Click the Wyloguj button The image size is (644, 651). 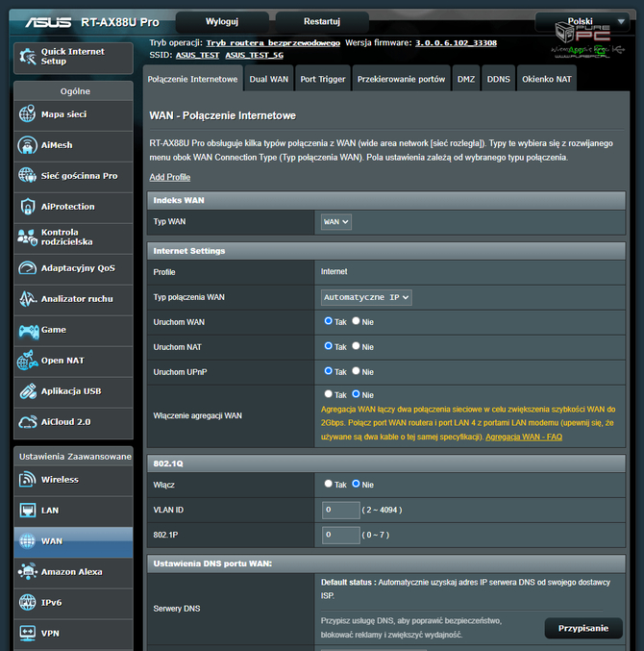coord(222,21)
